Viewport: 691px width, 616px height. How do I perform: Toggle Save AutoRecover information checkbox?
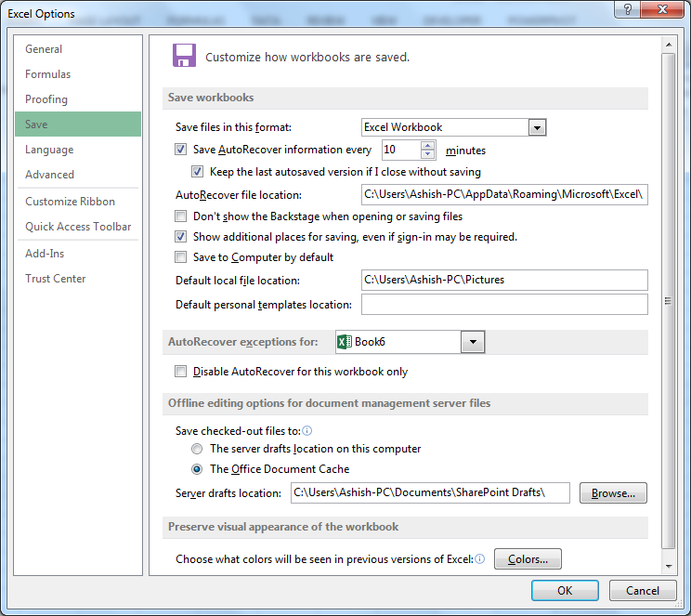pos(181,150)
